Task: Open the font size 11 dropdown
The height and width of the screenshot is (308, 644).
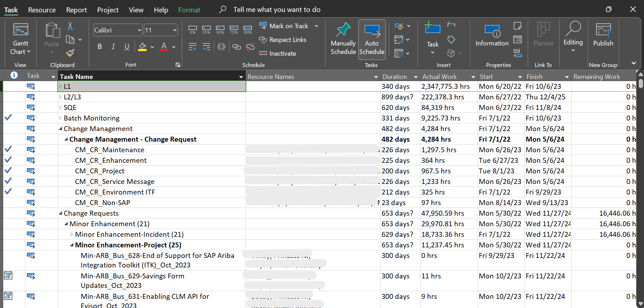Action: click(x=175, y=30)
